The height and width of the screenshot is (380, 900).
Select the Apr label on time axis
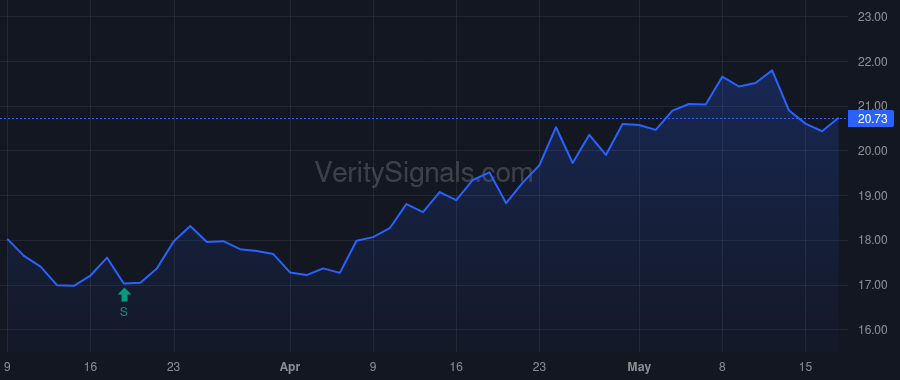(290, 367)
